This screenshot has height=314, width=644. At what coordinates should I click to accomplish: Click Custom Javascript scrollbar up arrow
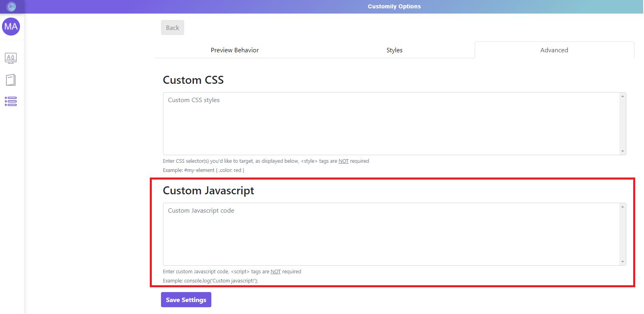point(622,207)
